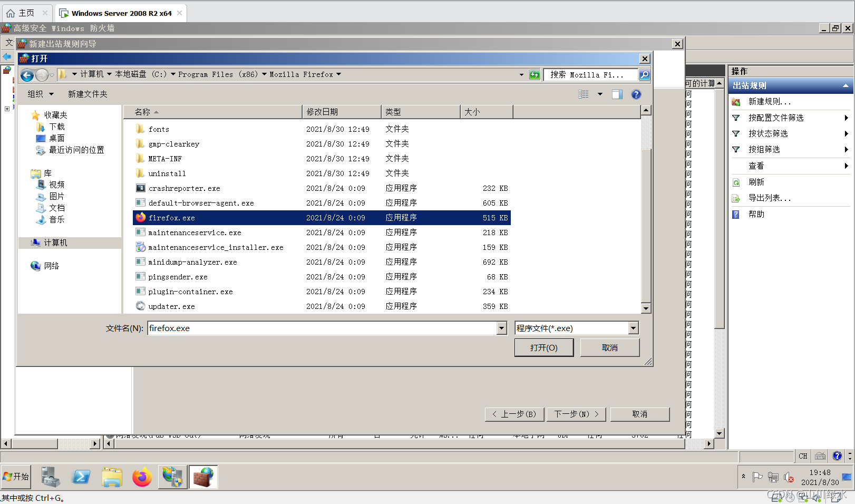Open the change view dropdown arrow
855x504 pixels.
click(600, 94)
